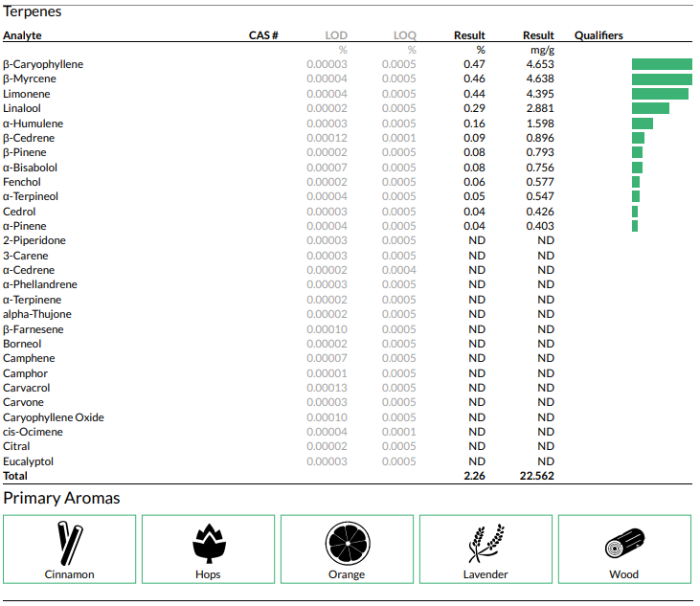This screenshot has height=606, width=700.
Task: Select the α-Humulene green bar
Action: (x=642, y=123)
